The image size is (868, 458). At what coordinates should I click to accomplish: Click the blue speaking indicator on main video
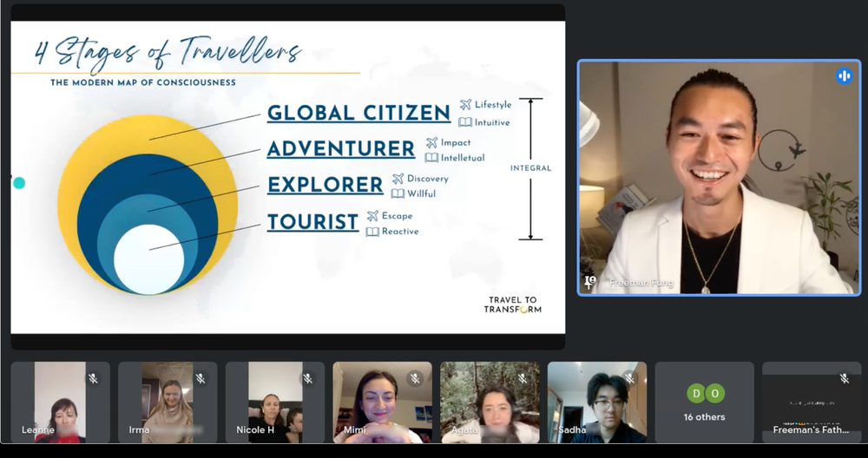click(x=844, y=75)
